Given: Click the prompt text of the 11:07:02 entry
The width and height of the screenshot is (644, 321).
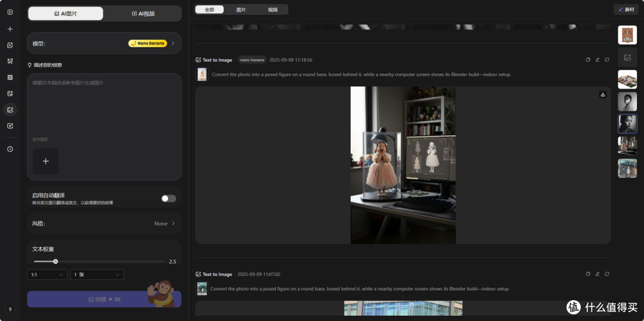Looking at the screenshot, I should pyautogui.click(x=360, y=289).
